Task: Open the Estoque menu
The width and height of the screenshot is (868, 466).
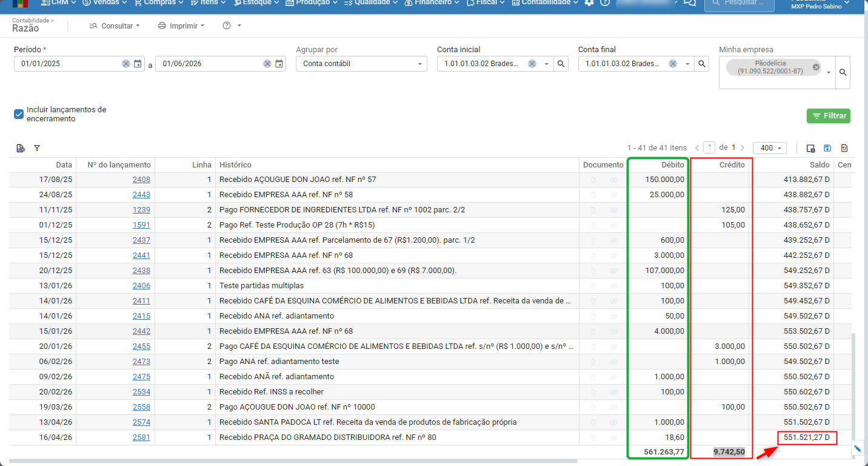Action: [256, 2]
